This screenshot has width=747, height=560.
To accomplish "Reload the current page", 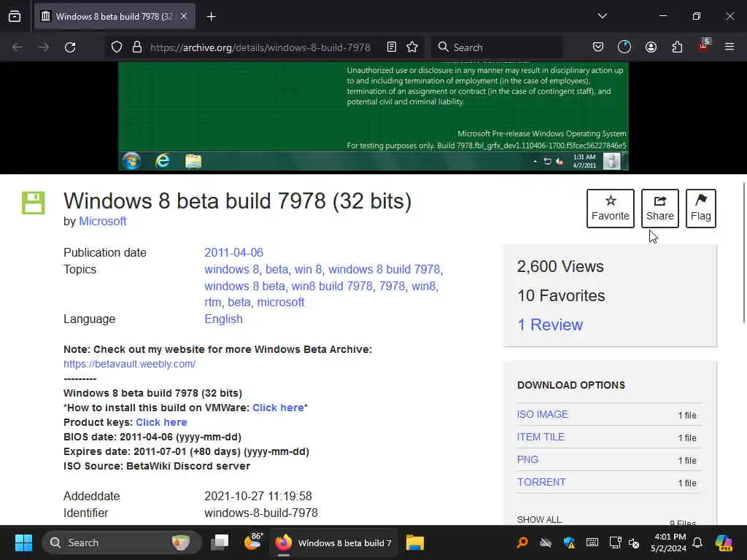I will coord(70,47).
